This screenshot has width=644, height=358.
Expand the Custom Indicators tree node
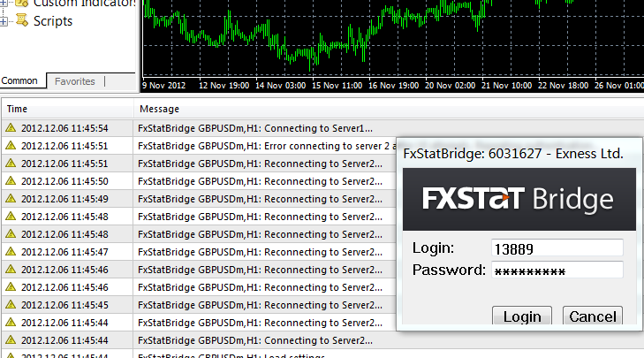tap(4, 4)
